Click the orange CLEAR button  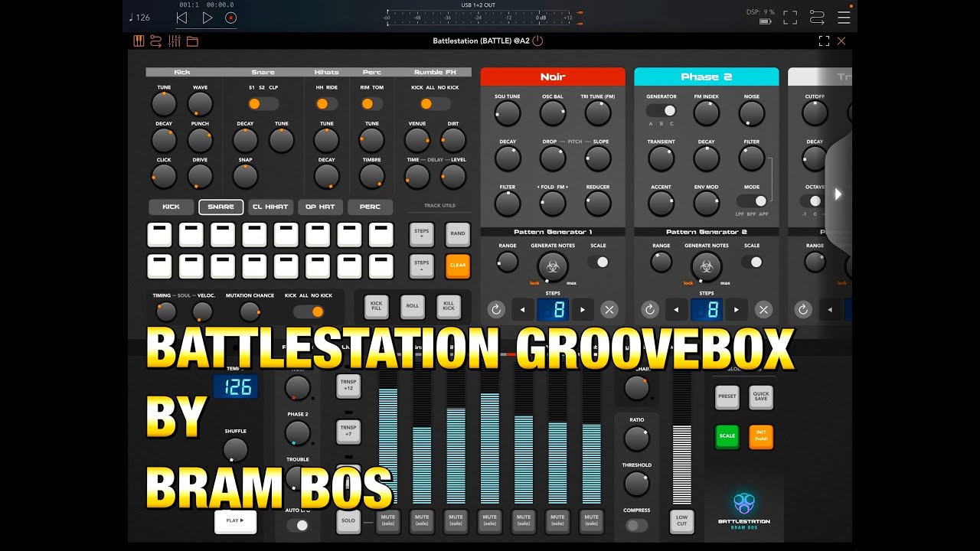tap(458, 266)
